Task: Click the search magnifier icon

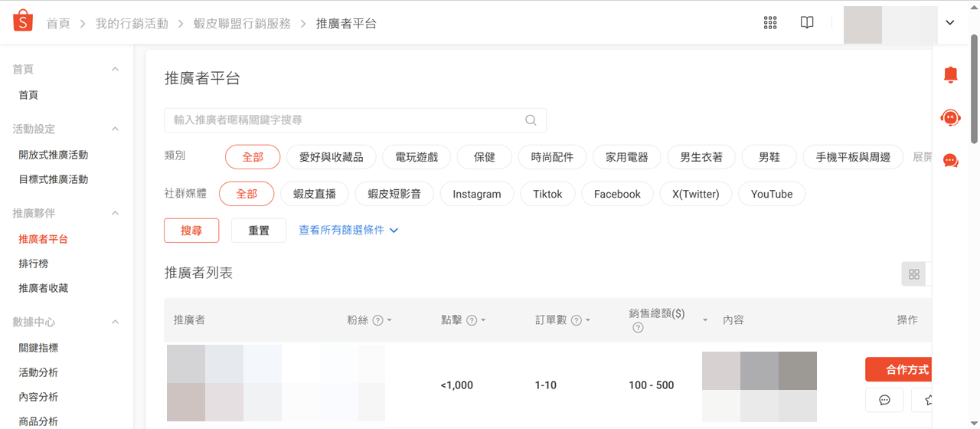Action: click(x=531, y=120)
